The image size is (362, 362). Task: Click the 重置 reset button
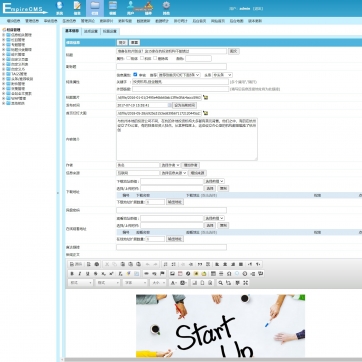134,43
